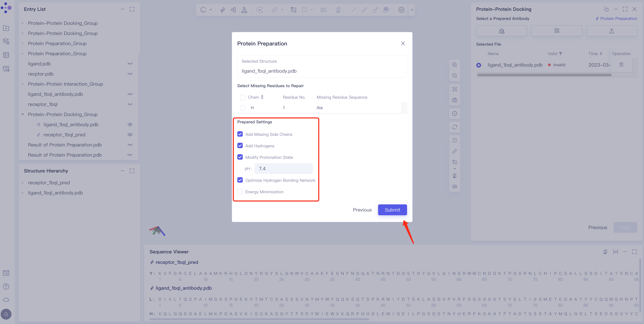Fit structure to view with the frame icon
Image resolution: width=644 pixels, height=324 pixels.
pyautogui.click(x=455, y=89)
